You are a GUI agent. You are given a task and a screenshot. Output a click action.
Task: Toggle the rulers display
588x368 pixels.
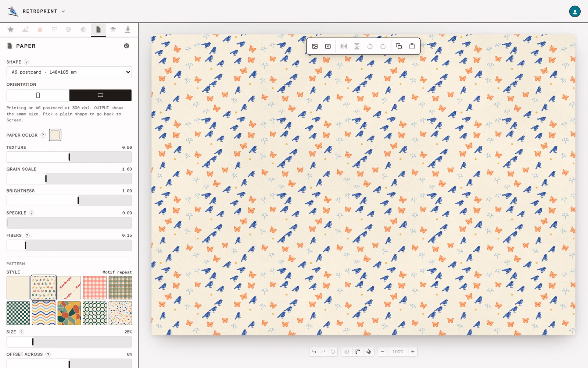pyautogui.click(x=358, y=352)
